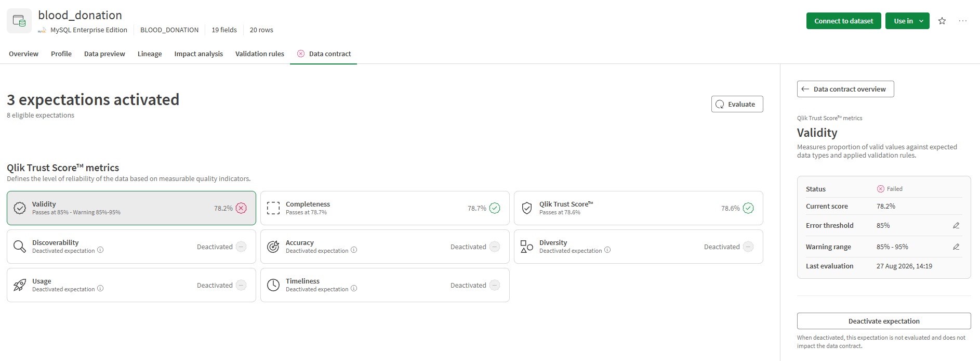Click the Usage rocket icon
The width and height of the screenshot is (980, 361).
coord(20,285)
